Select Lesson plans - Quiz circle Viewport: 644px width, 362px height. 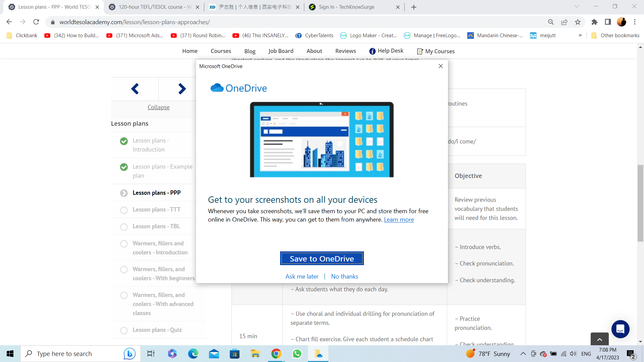tap(124, 330)
